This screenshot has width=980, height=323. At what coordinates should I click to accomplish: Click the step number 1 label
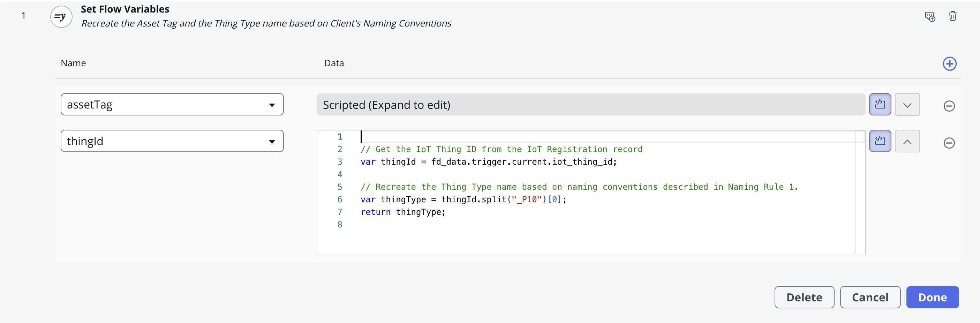23,16
